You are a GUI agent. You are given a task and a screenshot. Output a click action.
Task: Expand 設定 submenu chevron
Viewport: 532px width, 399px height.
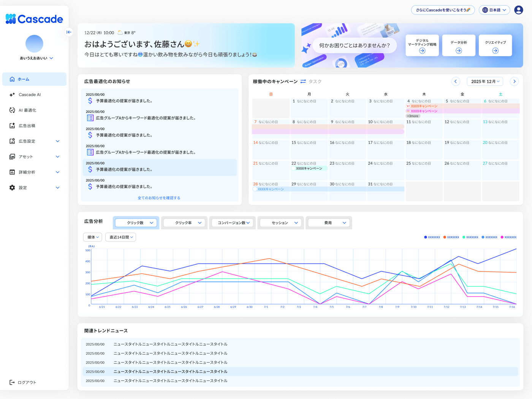[58, 188]
